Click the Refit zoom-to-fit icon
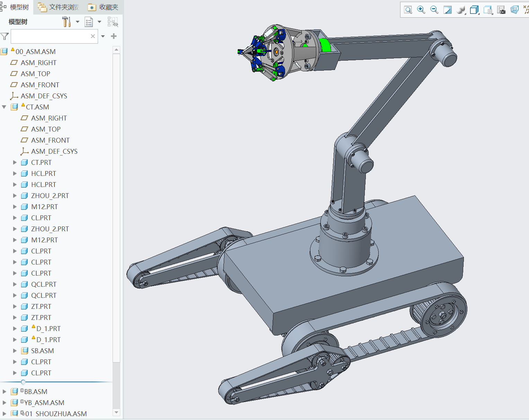Viewport: 529px width, 420px height. pyautogui.click(x=408, y=10)
